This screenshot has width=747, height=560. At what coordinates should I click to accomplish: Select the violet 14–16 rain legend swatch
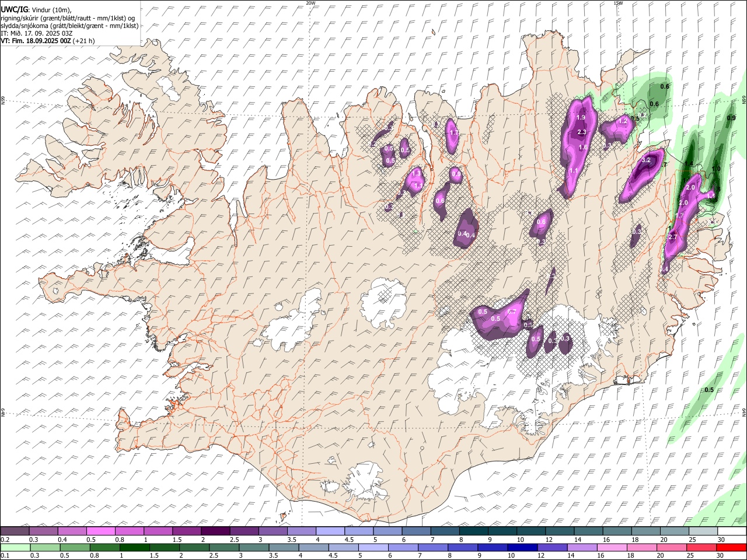pyautogui.click(x=582, y=548)
